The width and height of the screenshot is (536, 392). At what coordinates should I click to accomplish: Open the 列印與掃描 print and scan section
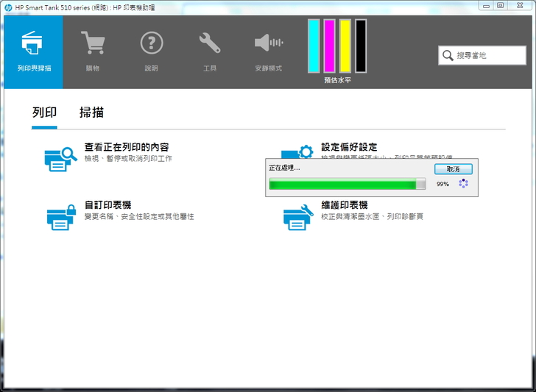pos(34,52)
